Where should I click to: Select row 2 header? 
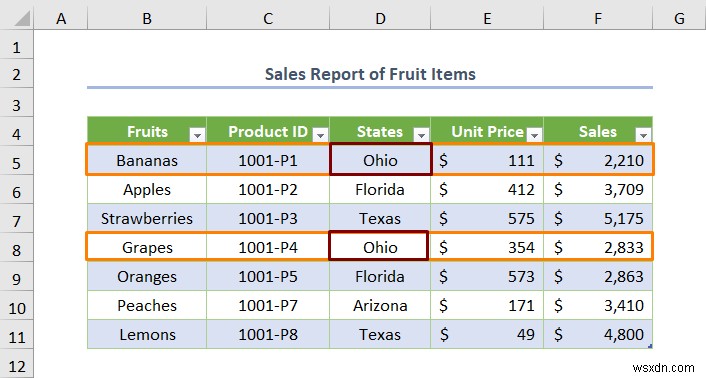pyautogui.click(x=17, y=74)
